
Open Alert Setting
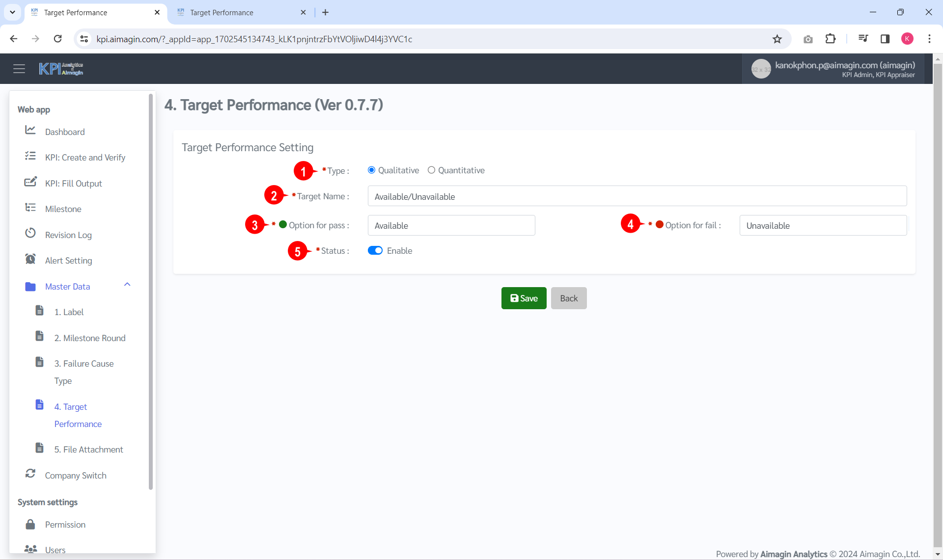(68, 260)
